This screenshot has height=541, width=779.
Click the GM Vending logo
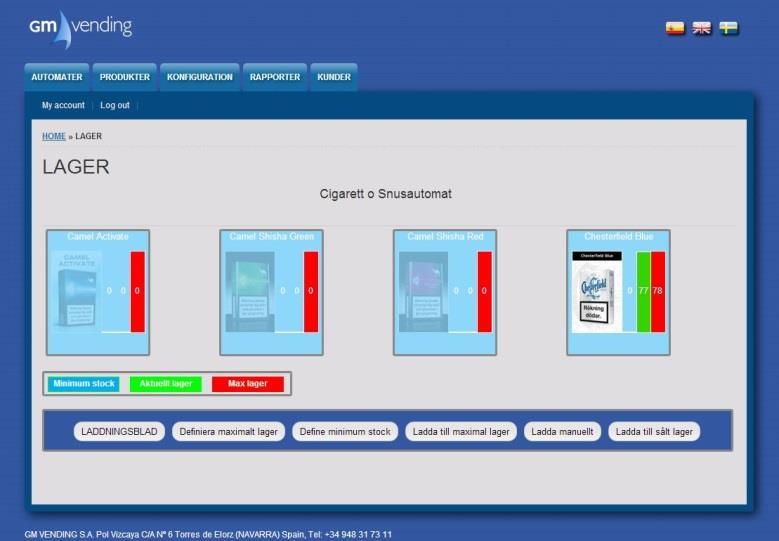pyautogui.click(x=80, y=29)
